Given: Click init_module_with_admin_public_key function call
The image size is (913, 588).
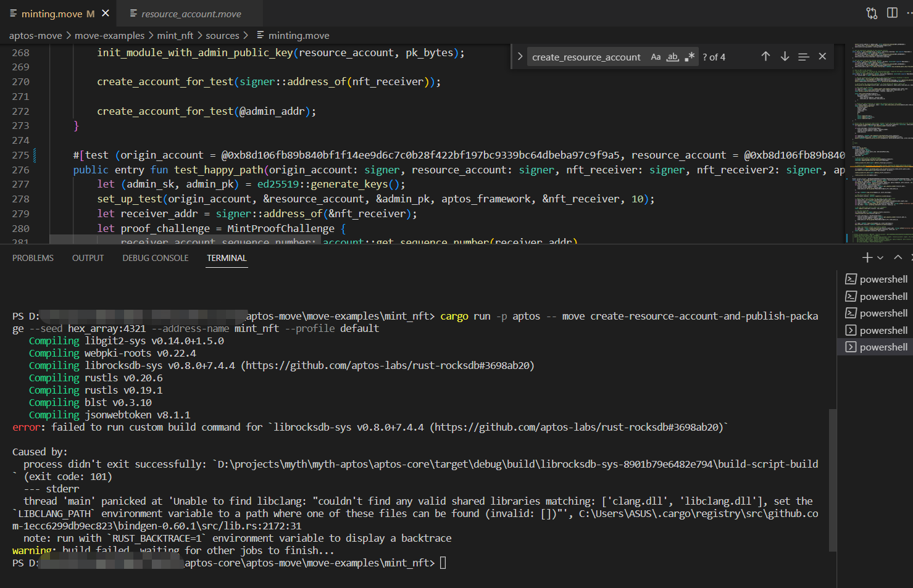Looking at the screenshot, I should coord(195,53).
